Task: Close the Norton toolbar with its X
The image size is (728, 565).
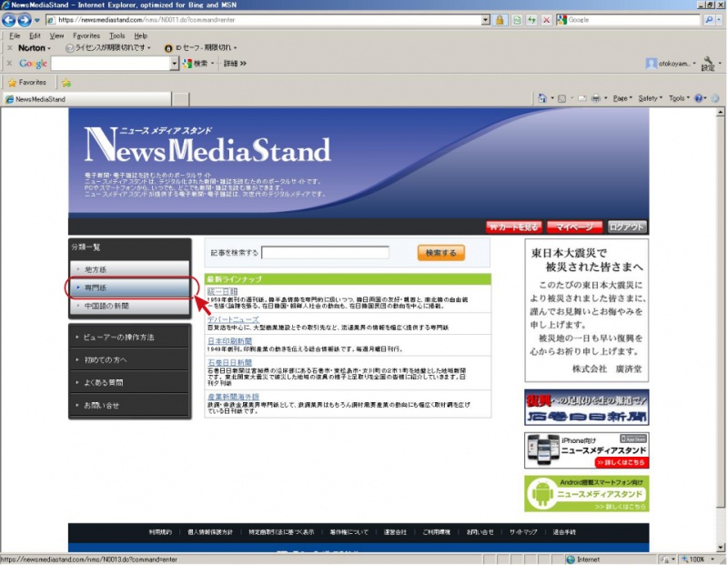Action: click(x=9, y=48)
